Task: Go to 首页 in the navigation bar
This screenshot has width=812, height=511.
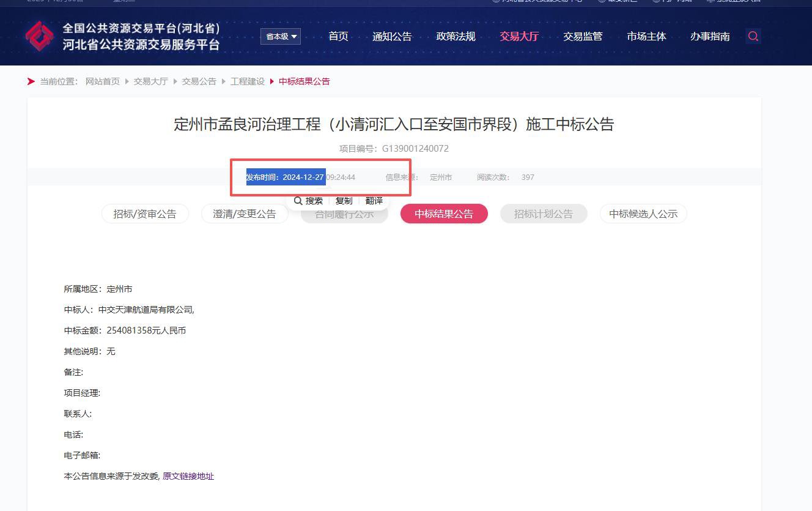Action: click(x=338, y=37)
